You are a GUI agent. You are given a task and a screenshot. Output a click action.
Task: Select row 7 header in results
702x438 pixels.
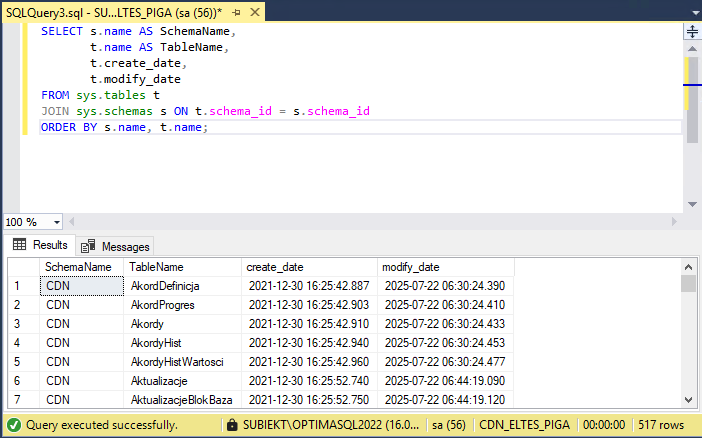pos(24,399)
